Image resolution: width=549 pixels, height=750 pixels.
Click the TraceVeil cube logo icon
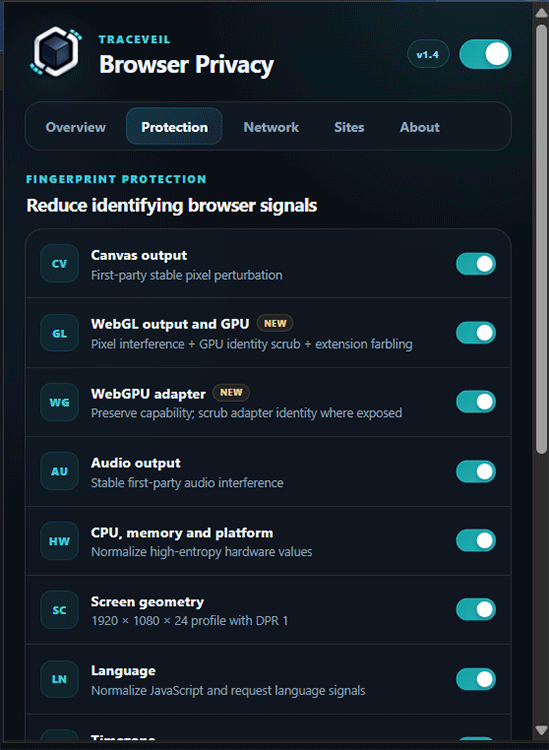point(56,52)
